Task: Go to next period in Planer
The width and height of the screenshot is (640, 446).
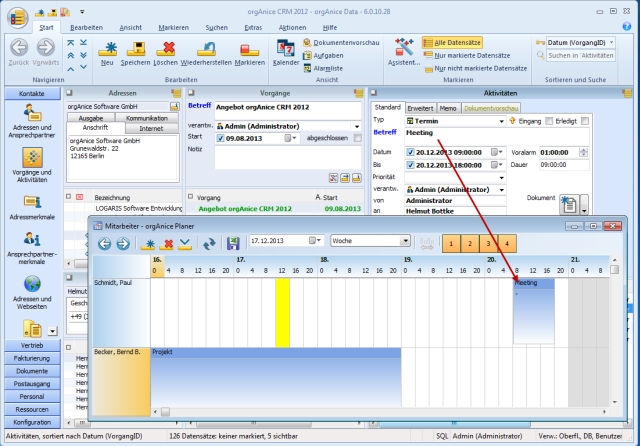Action: click(x=122, y=244)
